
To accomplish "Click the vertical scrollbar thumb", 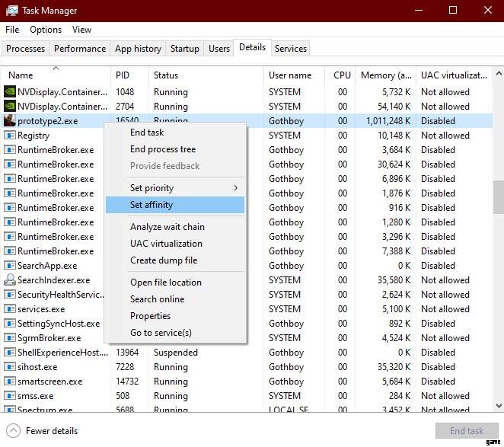I will (x=499, y=197).
